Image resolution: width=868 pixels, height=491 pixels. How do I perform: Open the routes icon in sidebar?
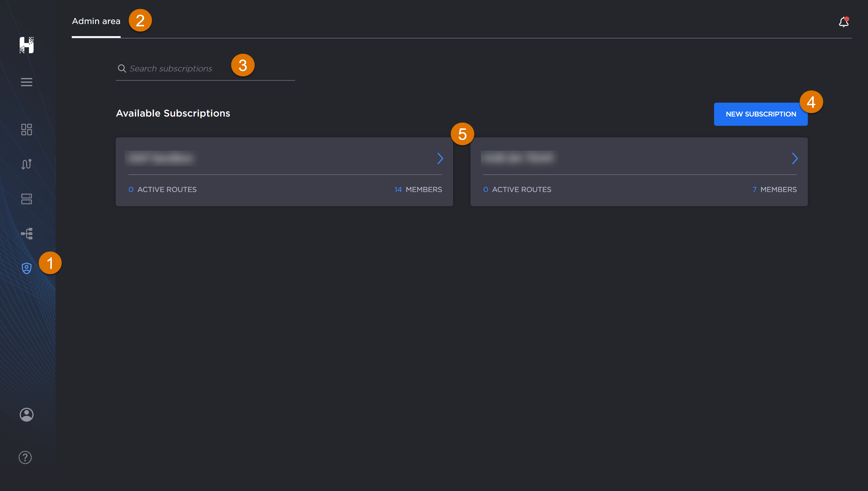[x=26, y=164]
